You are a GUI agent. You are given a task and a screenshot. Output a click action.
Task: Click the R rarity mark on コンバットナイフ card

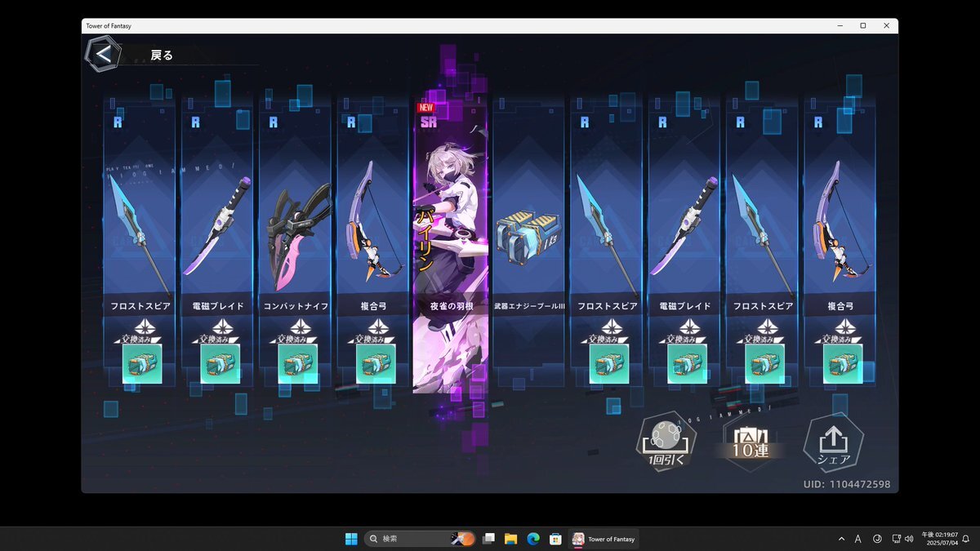pyautogui.click(x=274, y=122)
